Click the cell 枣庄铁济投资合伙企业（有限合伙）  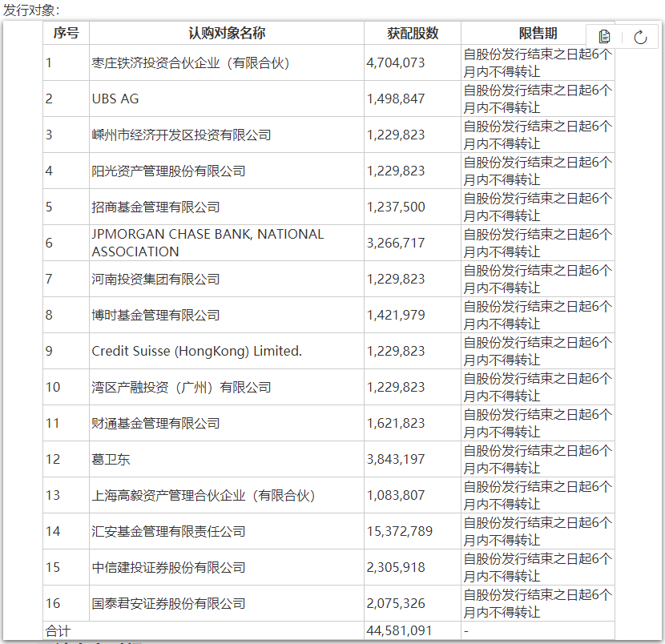[227, 62]
